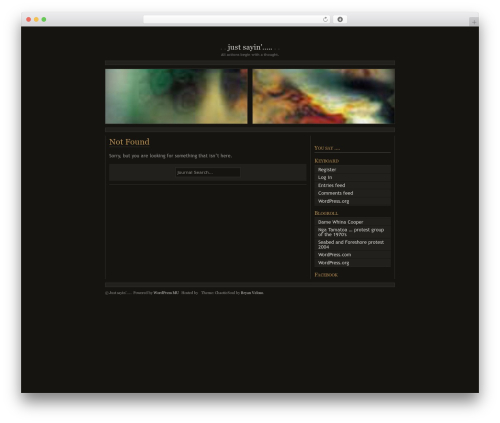Open the WordPress MU footer link
Viewport: 500px width, 423px height.
pyautogui.click(x=166, y=293)
